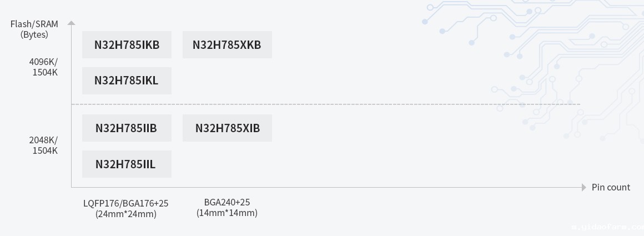Click the N32H785IIL product box
The height and width of the screenshot is (236, 644).
(127, 164)
